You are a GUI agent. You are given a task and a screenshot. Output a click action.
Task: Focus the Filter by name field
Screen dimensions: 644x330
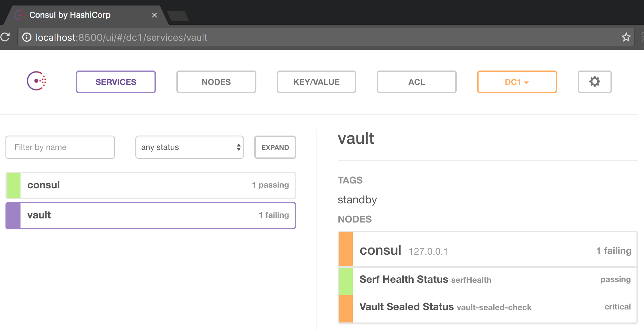coord(60,147)
